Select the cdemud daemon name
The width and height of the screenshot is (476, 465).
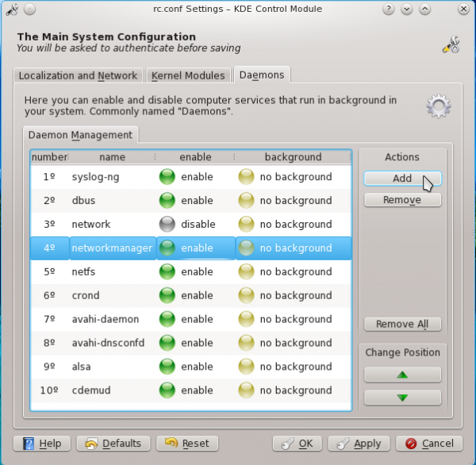tap(91, 390)
